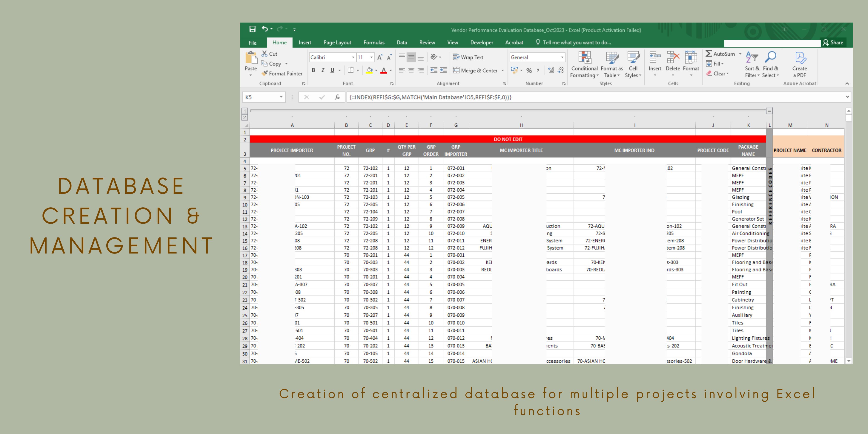Toggle Bold formatting
The width and height of the screenshot is (868, 434).
313,70
